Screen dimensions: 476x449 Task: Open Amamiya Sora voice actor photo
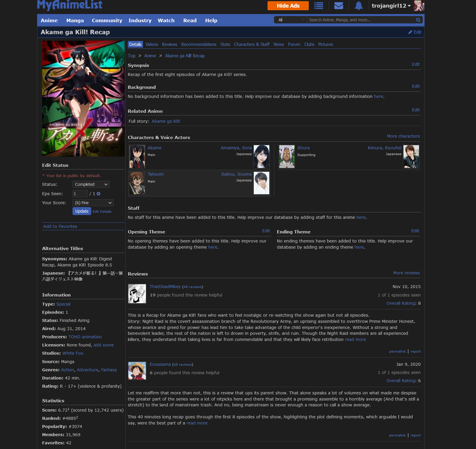coord(262,157)
